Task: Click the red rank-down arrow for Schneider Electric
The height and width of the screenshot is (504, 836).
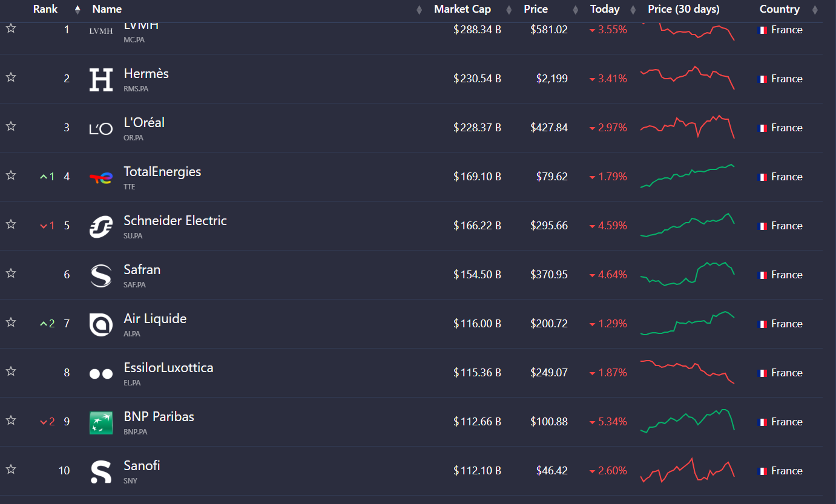Action: [43, 226]
